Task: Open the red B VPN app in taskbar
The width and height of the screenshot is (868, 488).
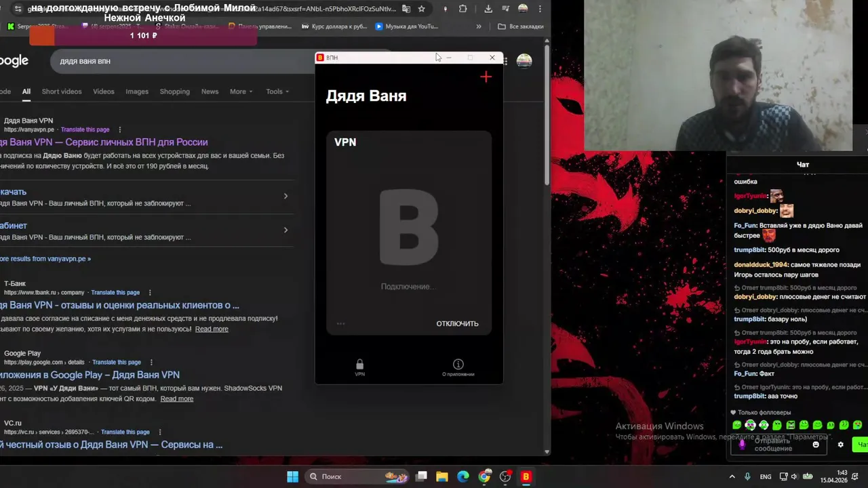Action: coord(526,476)
